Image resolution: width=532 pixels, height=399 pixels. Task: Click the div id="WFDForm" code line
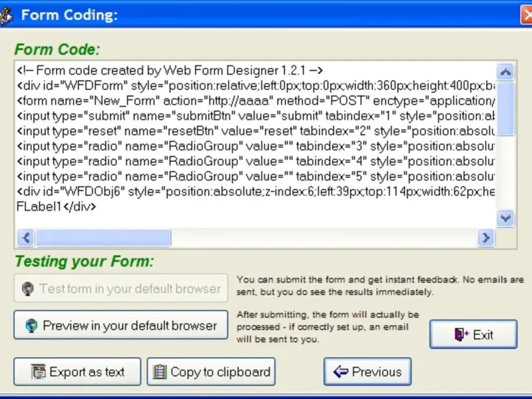pyautogui.click(x=255, y=86)
